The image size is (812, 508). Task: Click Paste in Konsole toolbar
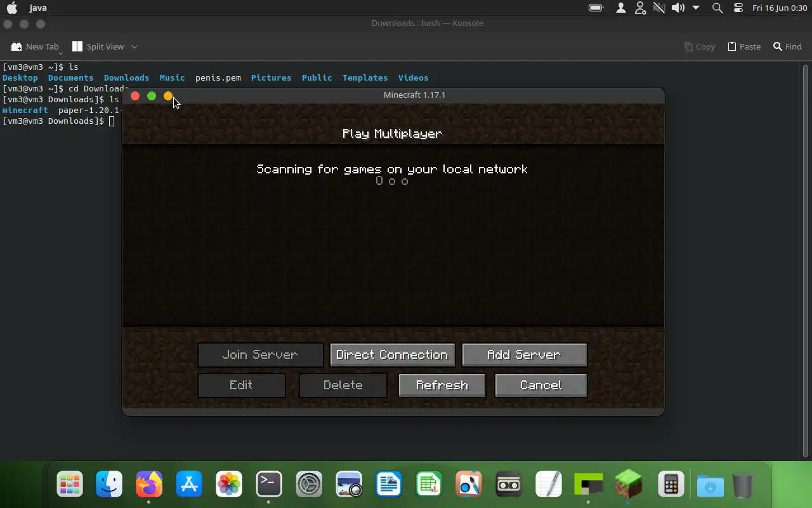[x=744, y=46]
